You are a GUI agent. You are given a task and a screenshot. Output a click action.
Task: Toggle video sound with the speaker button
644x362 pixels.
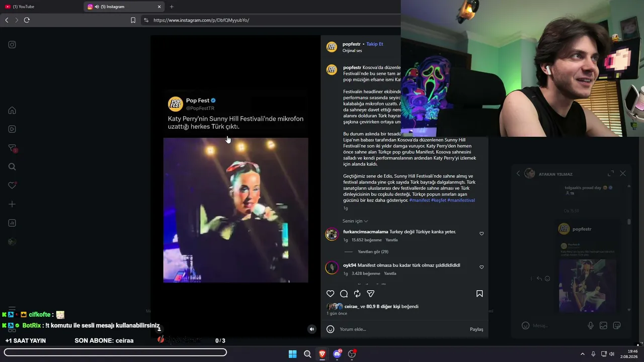[x=312, y=329]
